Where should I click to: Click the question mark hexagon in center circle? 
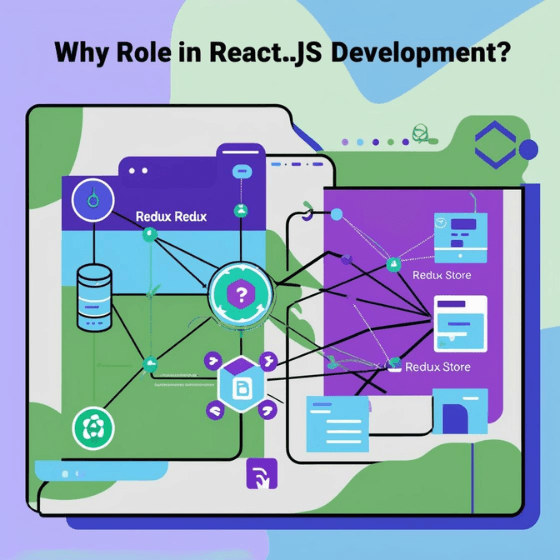[241, 295]
